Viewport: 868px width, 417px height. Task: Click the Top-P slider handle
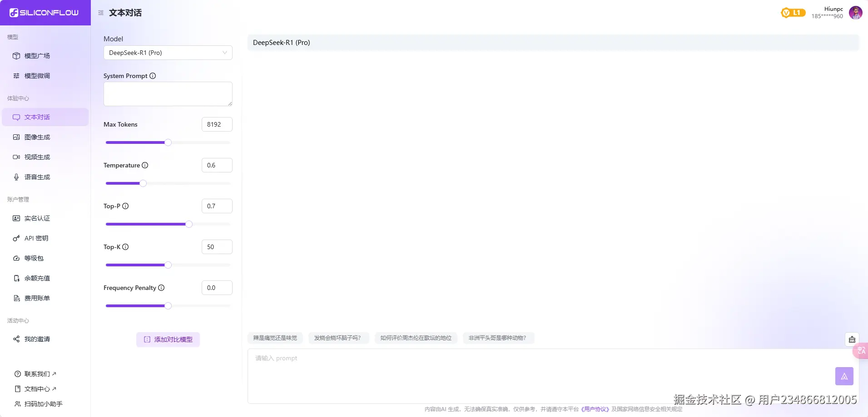coord(189,224)
